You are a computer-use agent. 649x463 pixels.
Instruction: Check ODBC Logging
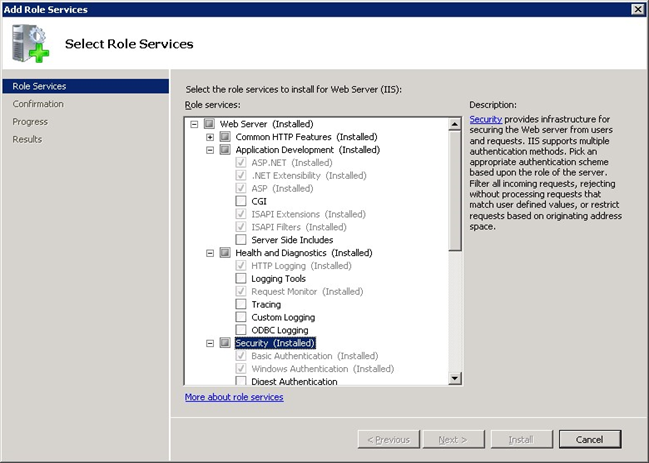241,330
